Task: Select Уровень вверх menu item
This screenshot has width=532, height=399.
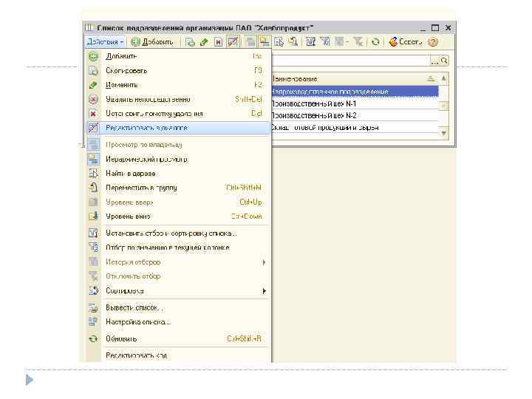Action: pos(178,202)
